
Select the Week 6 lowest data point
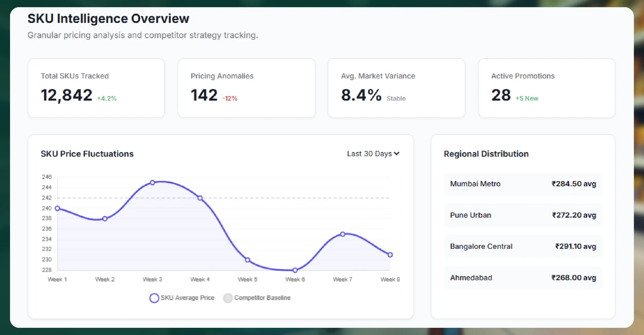[295, 270]
